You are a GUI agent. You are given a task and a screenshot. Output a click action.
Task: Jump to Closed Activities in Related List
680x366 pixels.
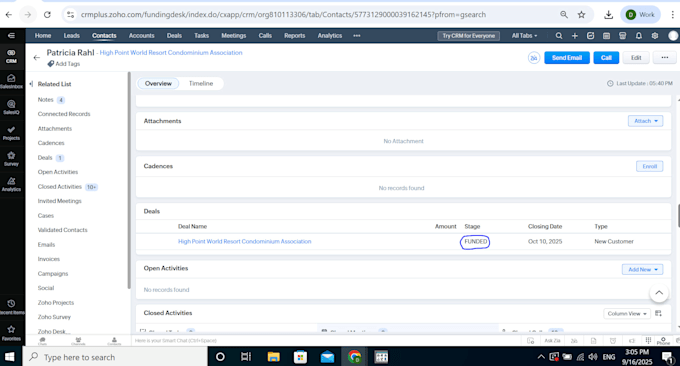[59, 186]
